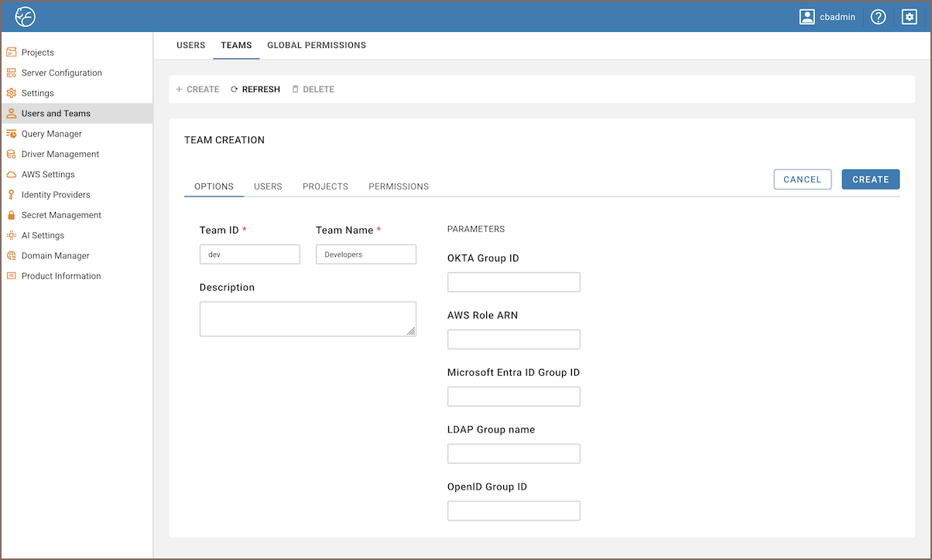Open the cbadmin user profile icon
This screenshot has width=932, height=560.
coord(807,16)
